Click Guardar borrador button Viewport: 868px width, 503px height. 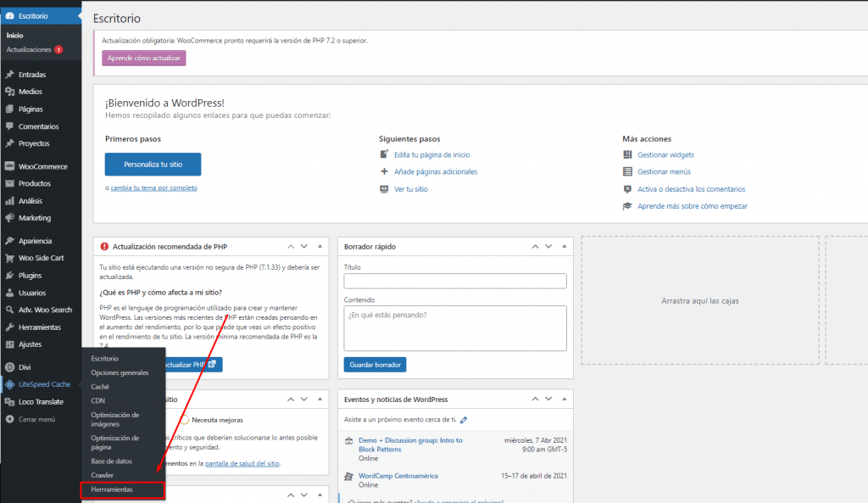pos(375,365)
